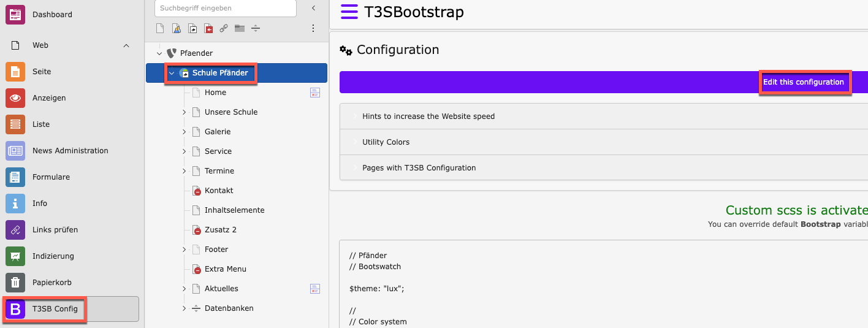
Task: Open the Seite module icon
Action: [15, 72]
